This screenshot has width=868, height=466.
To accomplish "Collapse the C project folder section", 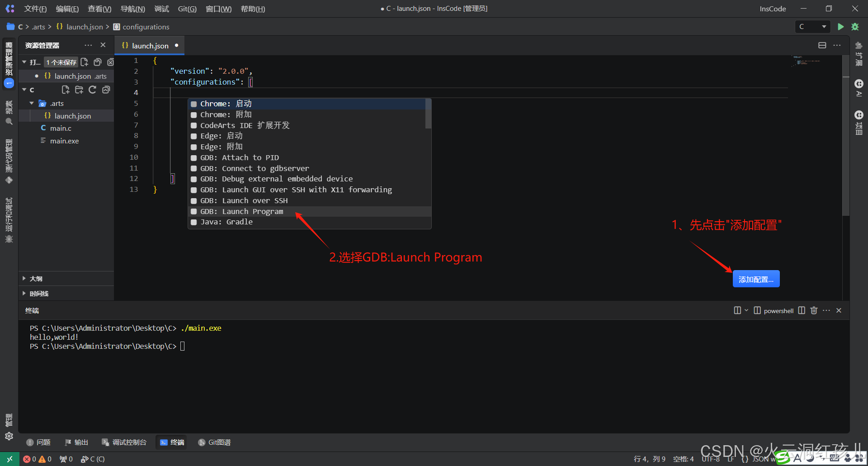I will click(24, 90).
